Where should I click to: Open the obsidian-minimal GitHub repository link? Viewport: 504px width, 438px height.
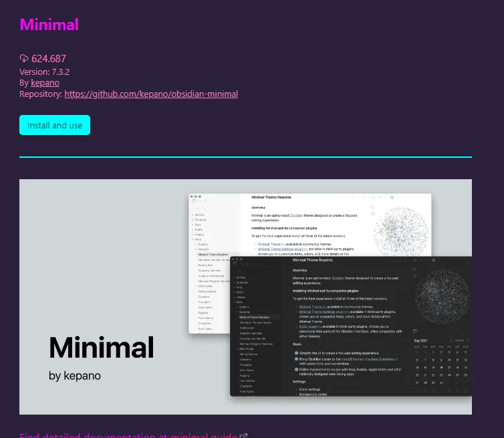point(151,94)
